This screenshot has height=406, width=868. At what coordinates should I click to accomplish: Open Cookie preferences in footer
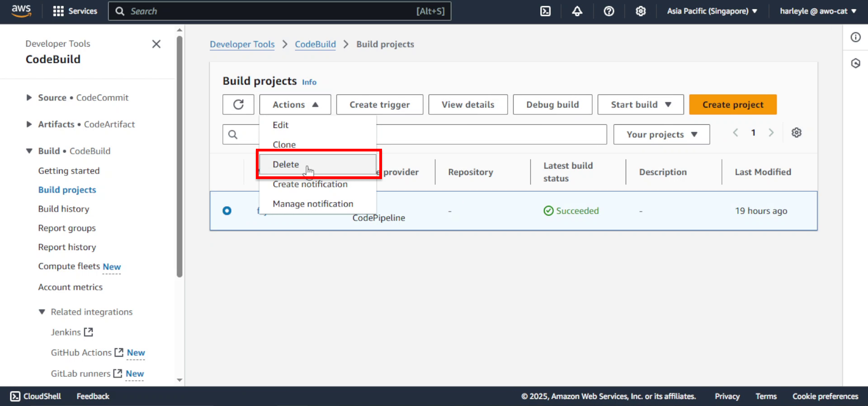(825, 397)
